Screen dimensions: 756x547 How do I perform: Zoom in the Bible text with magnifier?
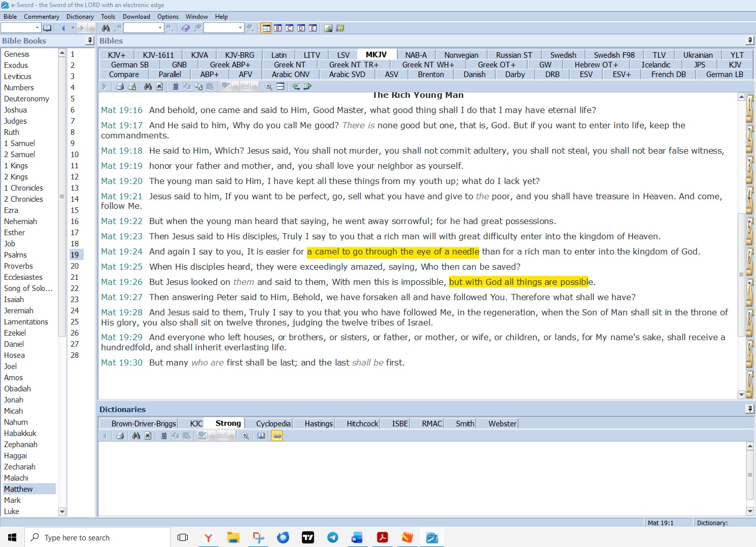pyautogui.click(x=268, y=87)
